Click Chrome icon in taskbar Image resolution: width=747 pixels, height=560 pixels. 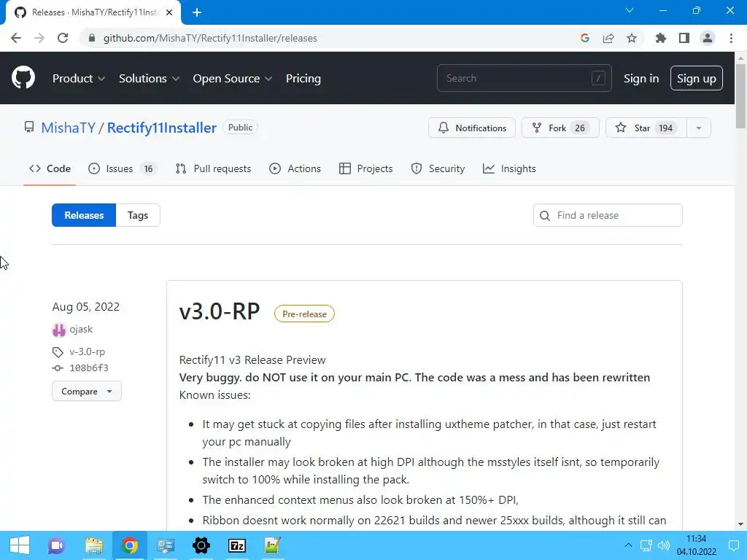[130, 545]
